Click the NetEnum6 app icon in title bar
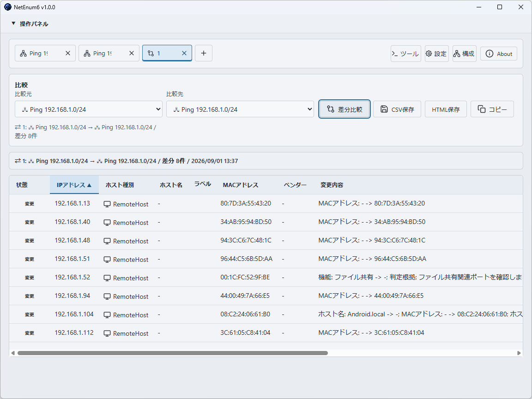This screenshot has height=399, width=532. point(7,7)
